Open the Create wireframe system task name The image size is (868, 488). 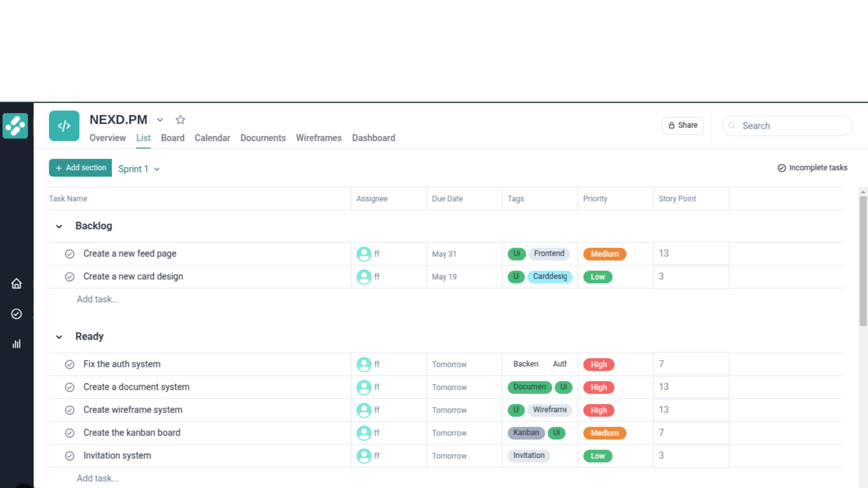(x=133, y=410)
